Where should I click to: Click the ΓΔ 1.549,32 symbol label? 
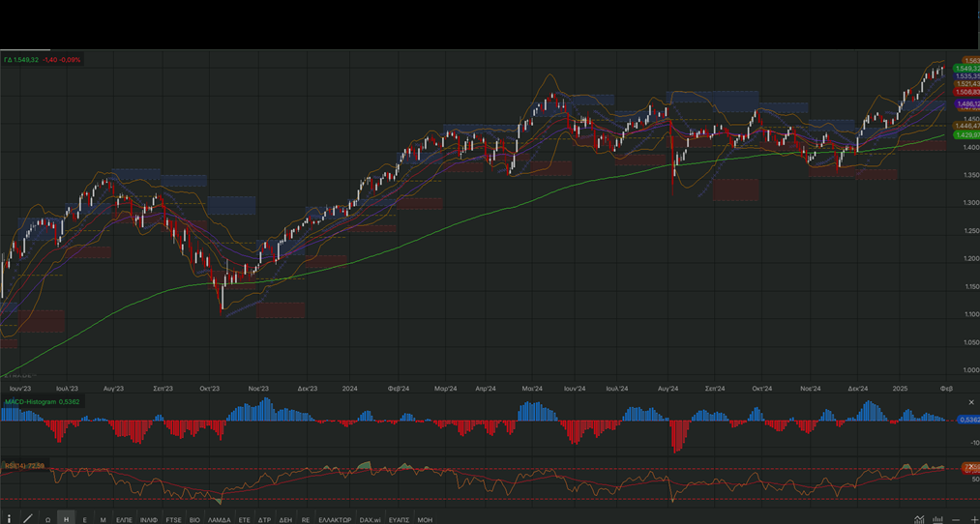[21, 59]
